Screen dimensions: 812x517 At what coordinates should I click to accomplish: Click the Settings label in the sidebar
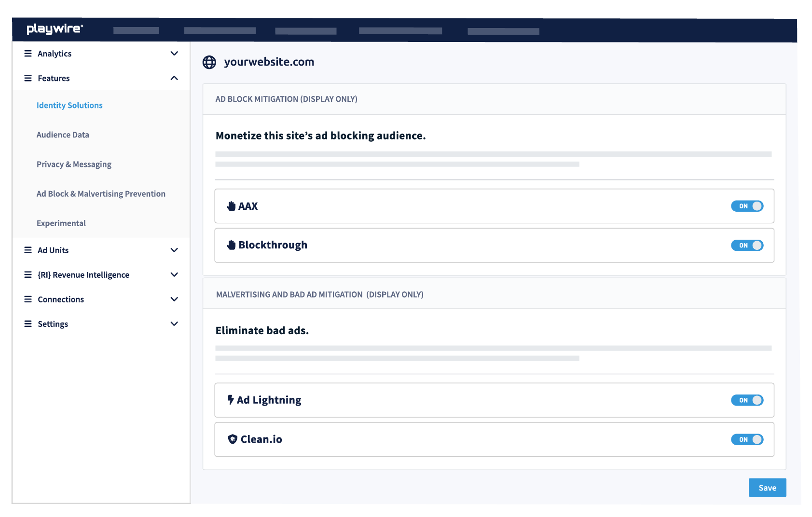(53, 324)
